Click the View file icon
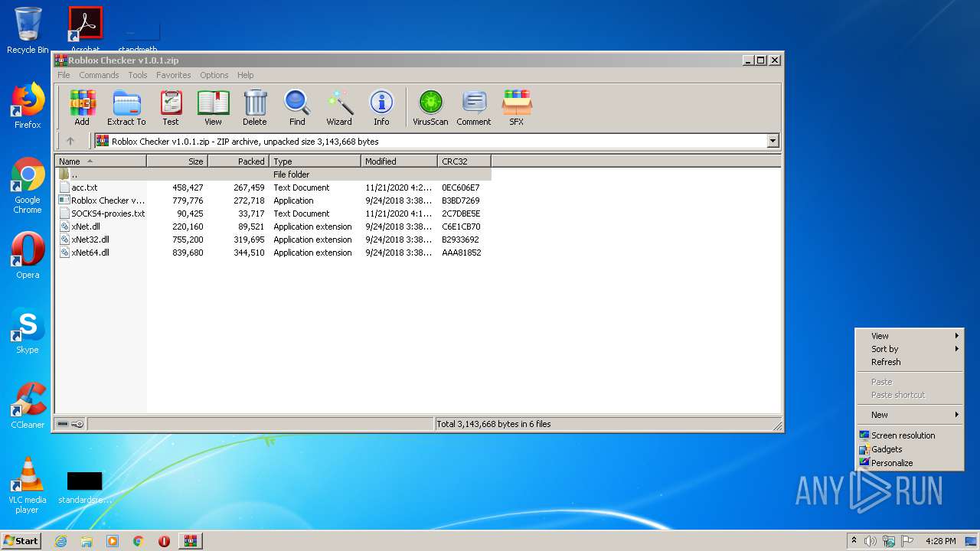 213,108
